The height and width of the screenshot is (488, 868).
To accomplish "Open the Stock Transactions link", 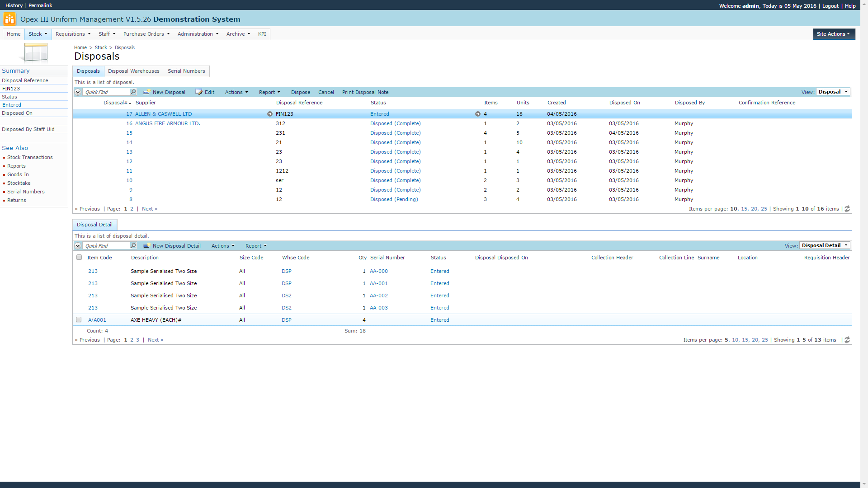I will click(x=30, y=157).
